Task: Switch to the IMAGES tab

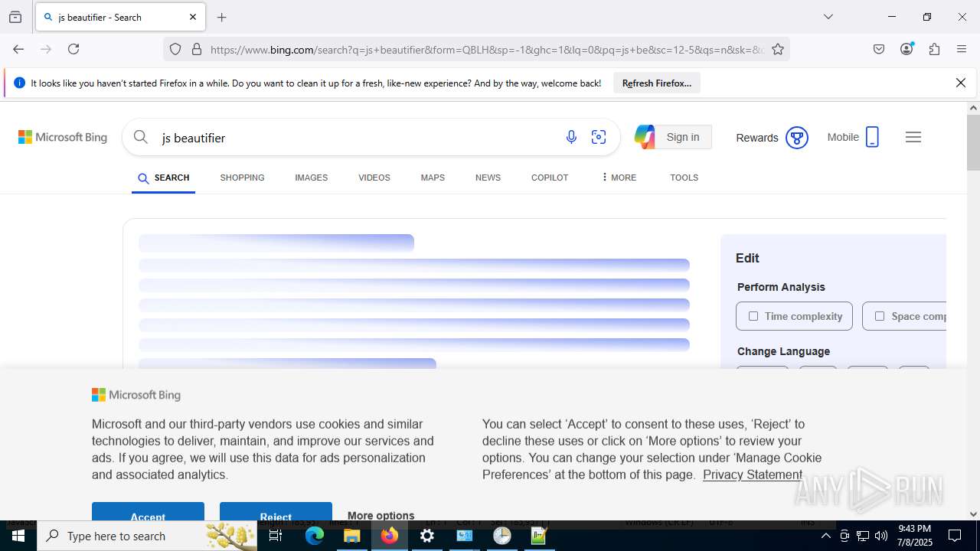Action: point(311,178)
